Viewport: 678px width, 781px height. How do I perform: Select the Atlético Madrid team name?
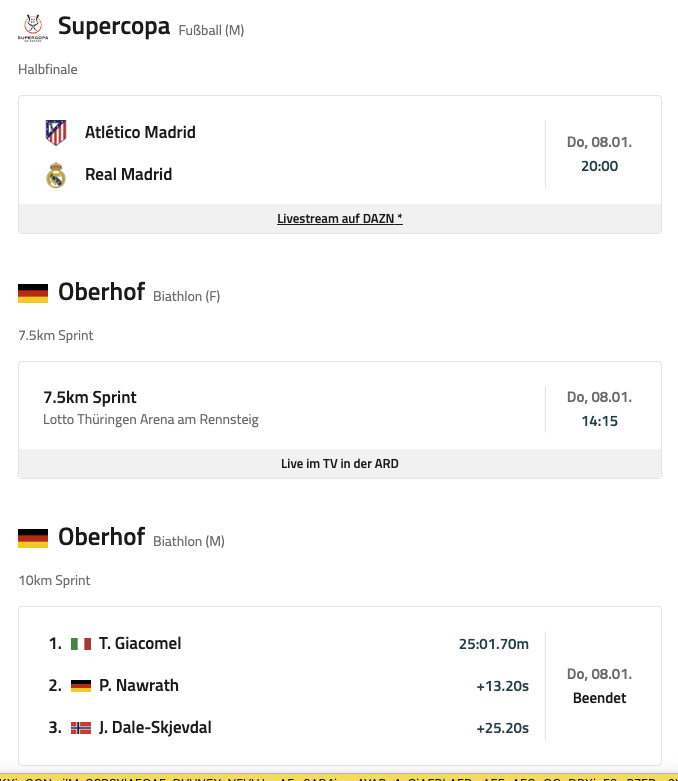coord(140,132)
